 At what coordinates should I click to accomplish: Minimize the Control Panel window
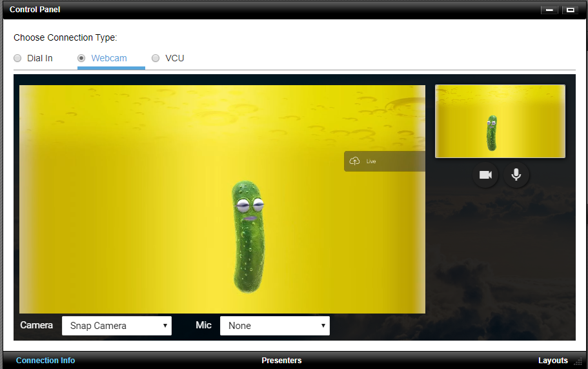tap(549, 10)
